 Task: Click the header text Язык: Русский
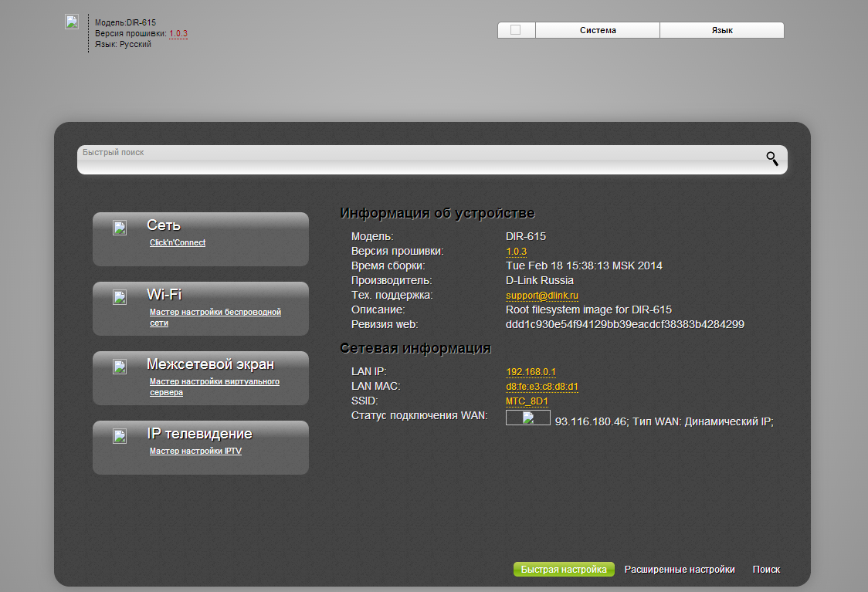tap(123, 44)
